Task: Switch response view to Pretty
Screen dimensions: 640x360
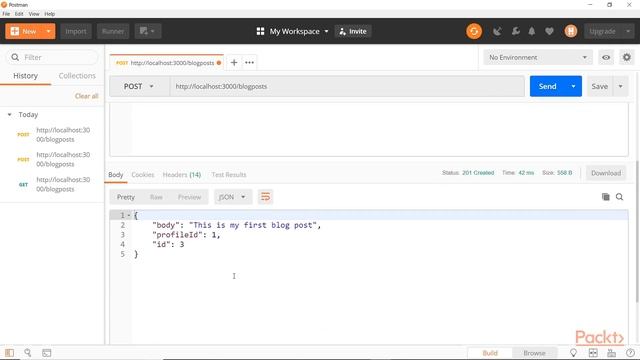Action: (126, 197)
